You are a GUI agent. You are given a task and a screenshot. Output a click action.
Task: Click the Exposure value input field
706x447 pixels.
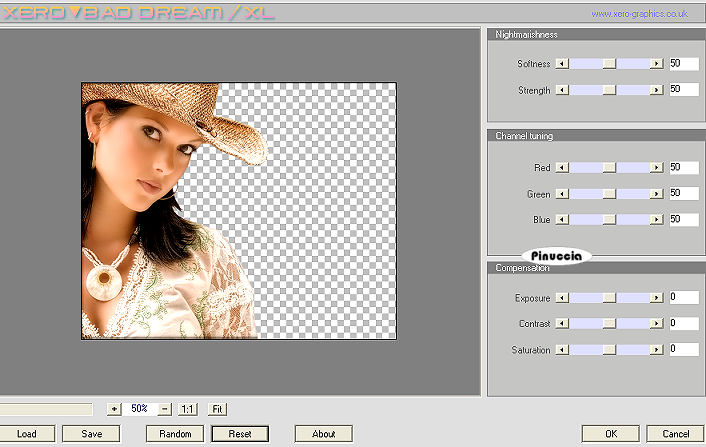[683, 298]
